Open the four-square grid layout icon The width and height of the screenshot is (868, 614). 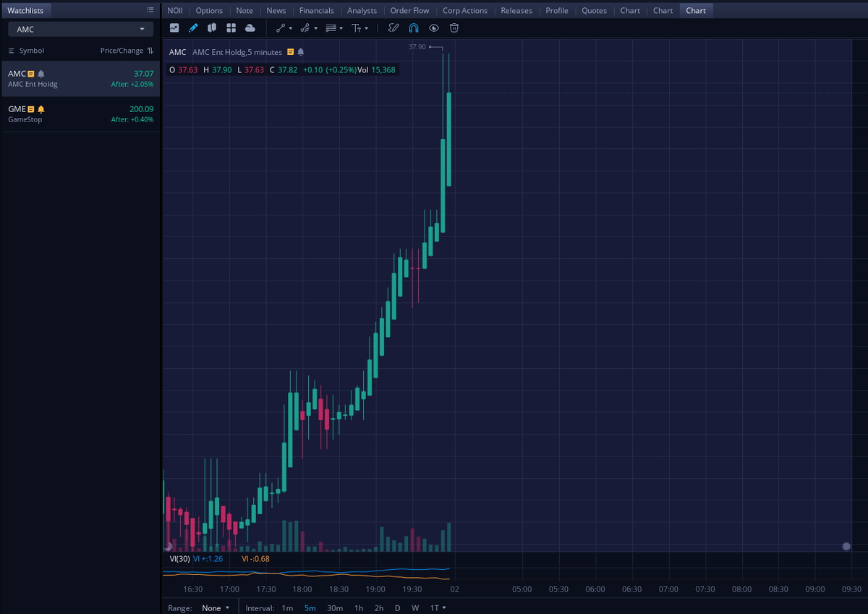click(x=231, y=27)
